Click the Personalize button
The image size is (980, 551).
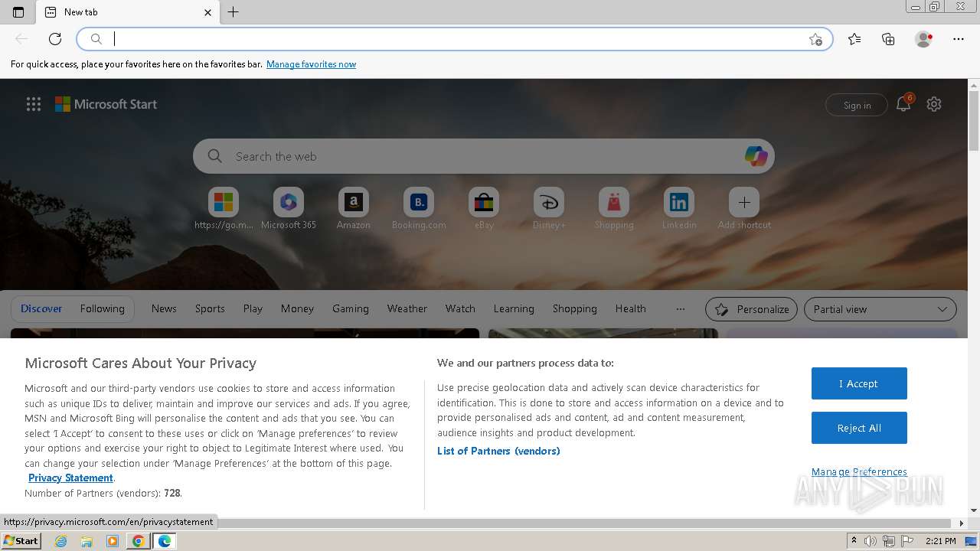751,309
